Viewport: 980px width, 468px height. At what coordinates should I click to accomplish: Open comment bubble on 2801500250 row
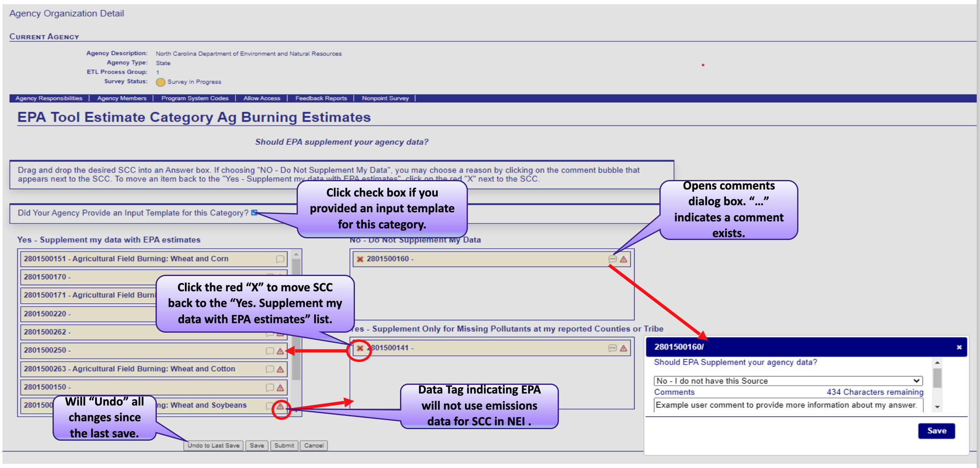point(270,351)
